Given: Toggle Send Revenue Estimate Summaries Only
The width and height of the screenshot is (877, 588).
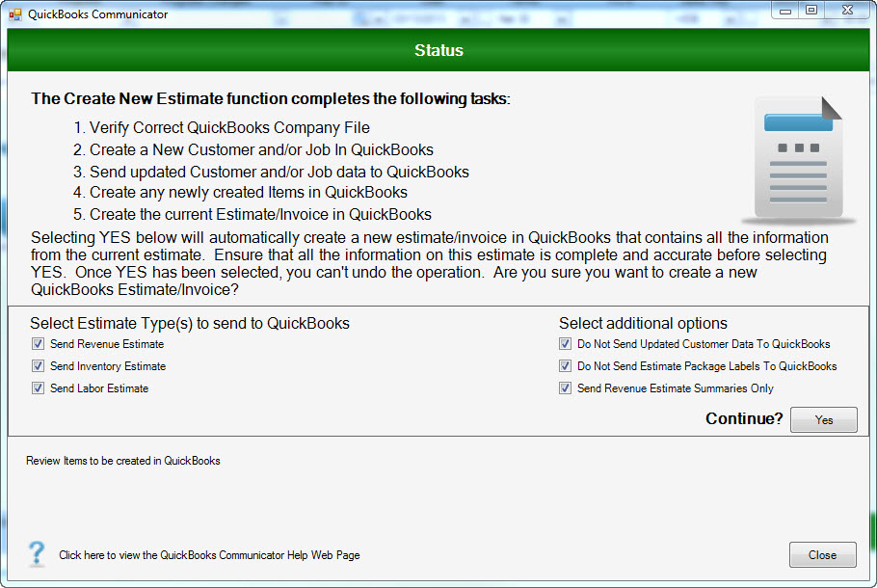Looking at the screenshot, I should point(566,388).
